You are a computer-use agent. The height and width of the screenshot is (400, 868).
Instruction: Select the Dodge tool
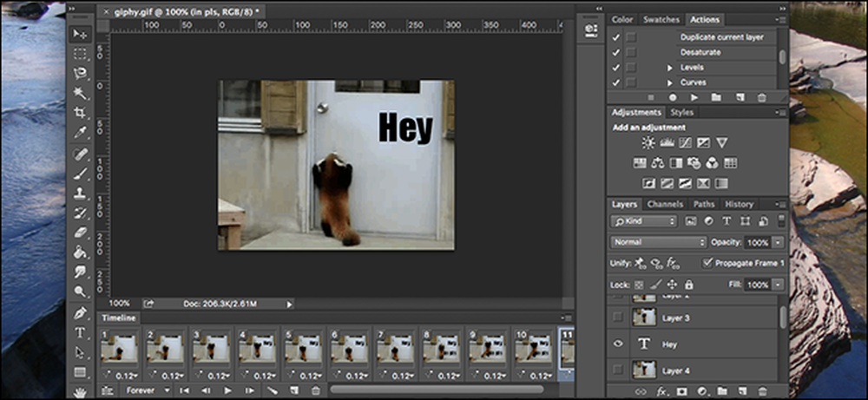80,292
